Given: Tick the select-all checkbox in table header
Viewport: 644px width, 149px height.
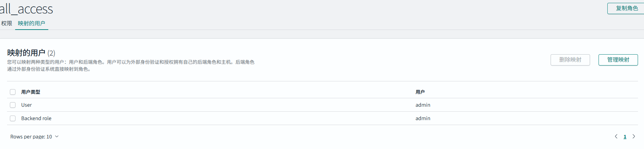Looking at the screenshot, I should [13, 92].
